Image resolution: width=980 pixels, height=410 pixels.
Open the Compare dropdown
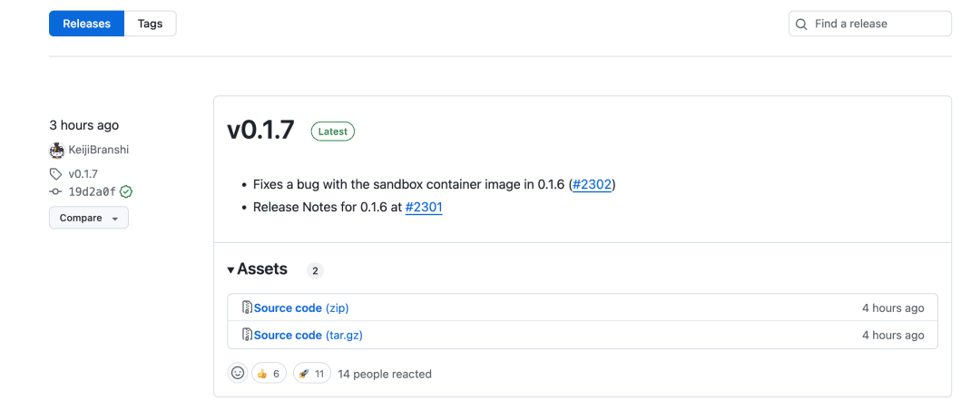[x=89, y=218]
